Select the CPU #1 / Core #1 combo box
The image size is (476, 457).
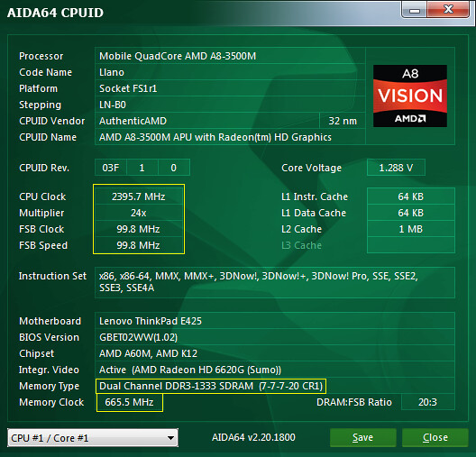(x=93, y=438)
